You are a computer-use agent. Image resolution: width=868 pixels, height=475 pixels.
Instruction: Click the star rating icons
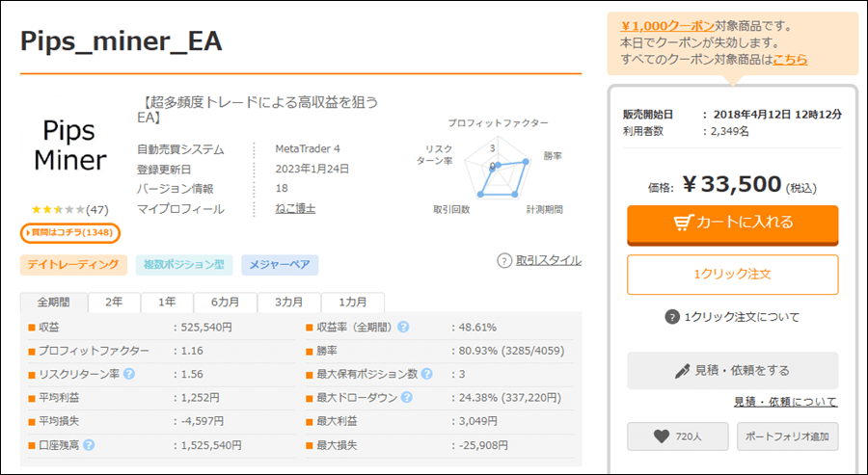tap(58, 210)
